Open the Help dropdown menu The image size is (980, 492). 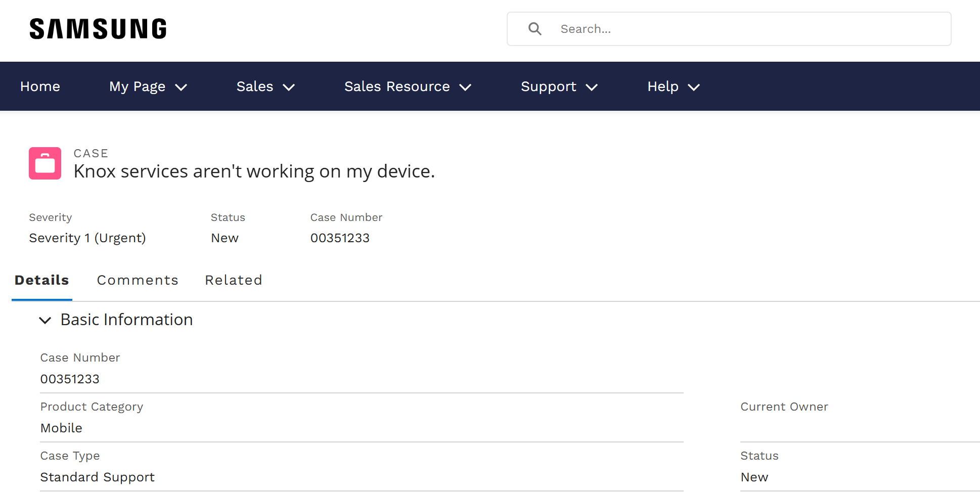[674, 86]
